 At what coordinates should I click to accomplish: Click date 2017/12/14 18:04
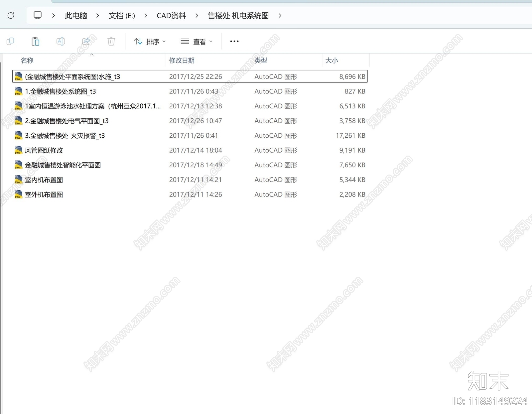tap(196, 150)
